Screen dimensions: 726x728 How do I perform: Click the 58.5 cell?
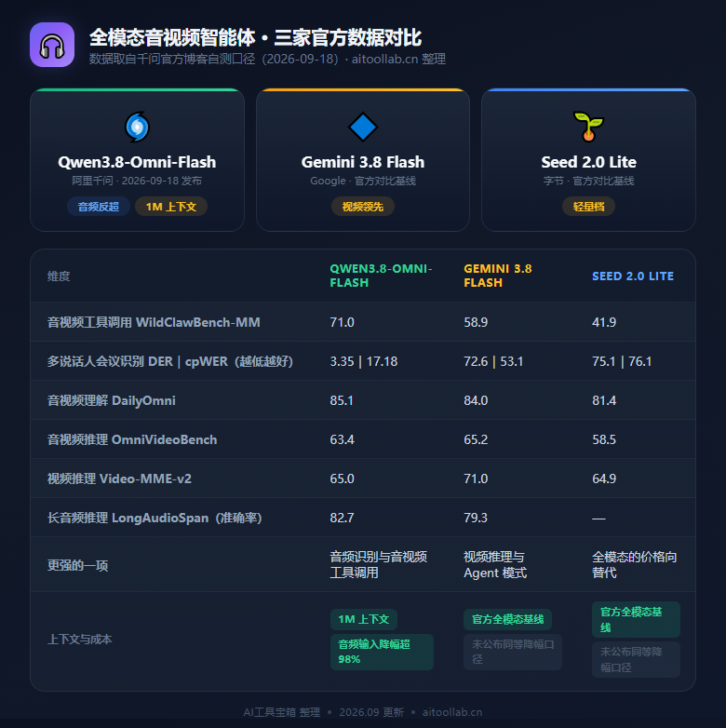pyautogui.click(x=604, y=439)
